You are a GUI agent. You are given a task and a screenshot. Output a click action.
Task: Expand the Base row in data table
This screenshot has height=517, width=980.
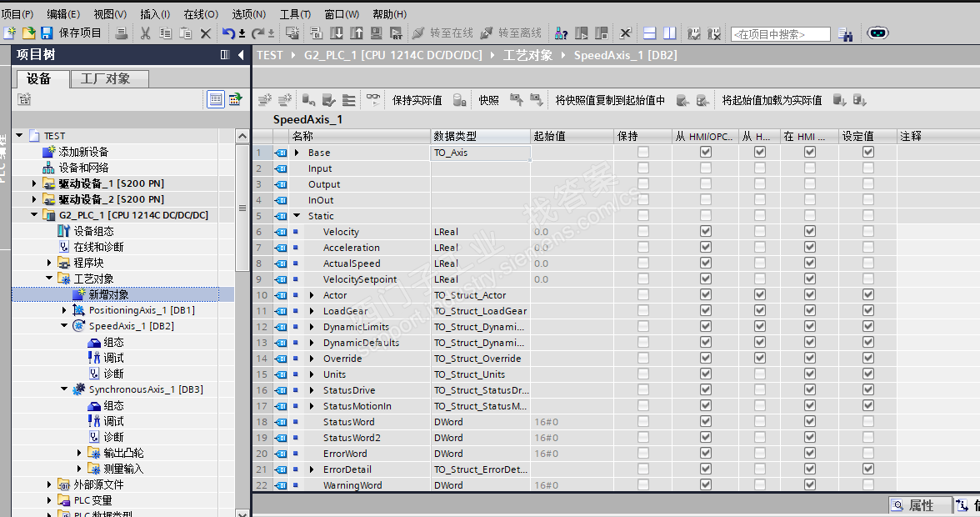tap(297, 153)
